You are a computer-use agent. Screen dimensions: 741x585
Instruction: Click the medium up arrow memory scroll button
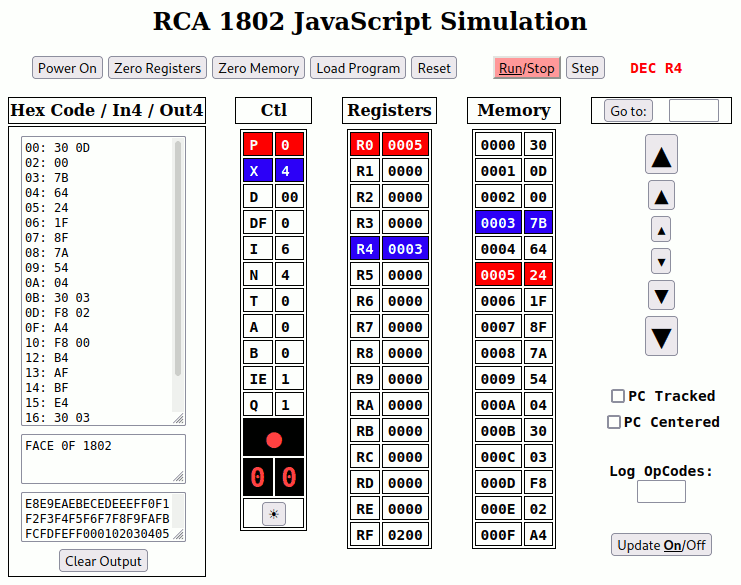[x=661, y=194]
